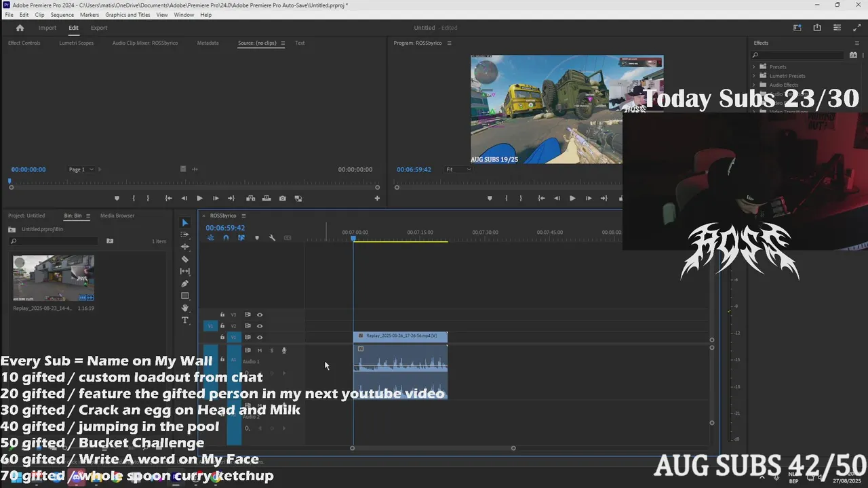Screen dimensions: 868x488
Task: Solo track Audio 1 with S
Action: click(x=272, y=350)
